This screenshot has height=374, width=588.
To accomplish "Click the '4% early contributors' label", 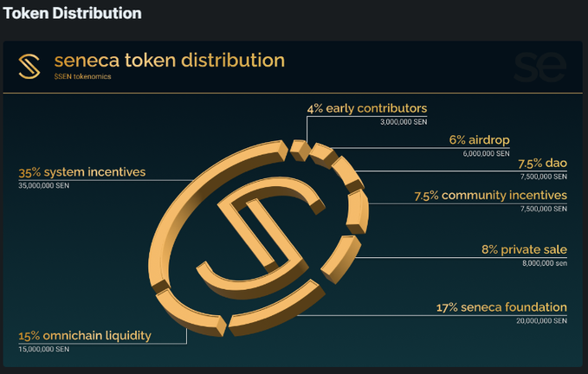I will [367, 109].
